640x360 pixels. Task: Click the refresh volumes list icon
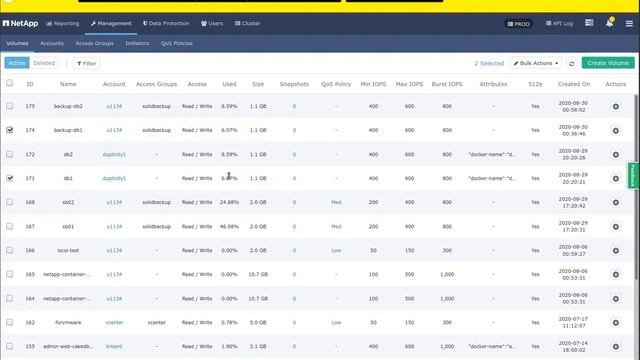571,64
